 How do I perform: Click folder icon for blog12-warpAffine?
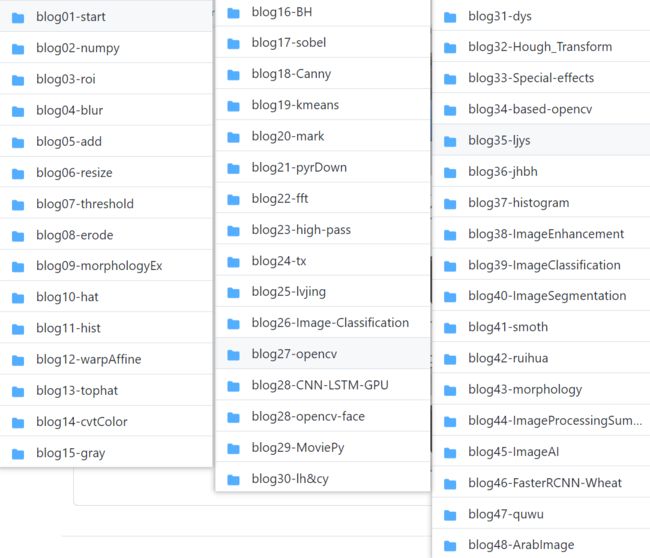(18, 360)
